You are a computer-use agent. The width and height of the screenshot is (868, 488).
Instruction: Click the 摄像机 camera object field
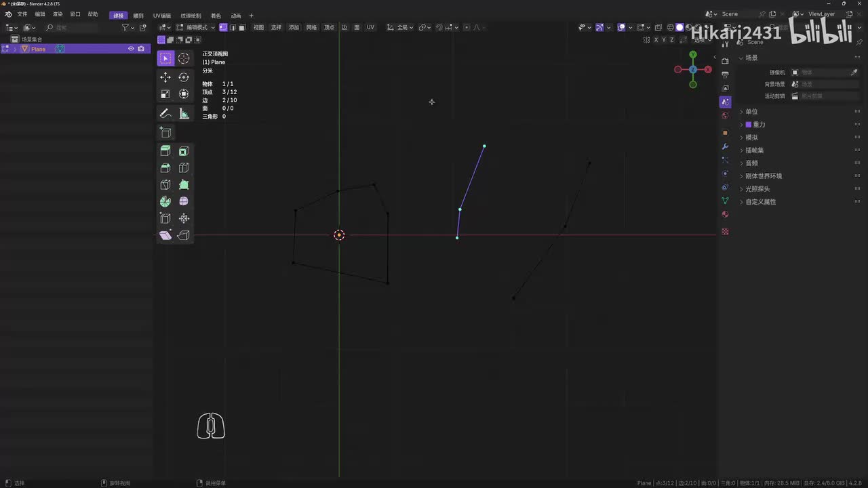825,73
